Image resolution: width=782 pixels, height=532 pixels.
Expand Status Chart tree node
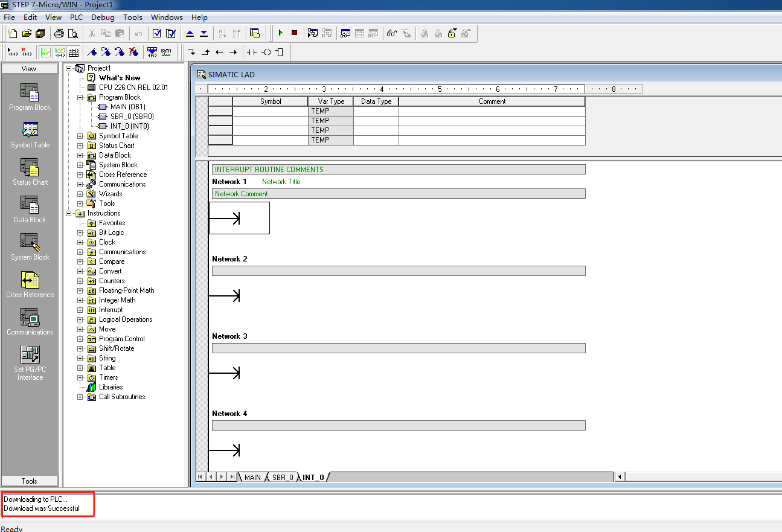(x=80, y=146)
